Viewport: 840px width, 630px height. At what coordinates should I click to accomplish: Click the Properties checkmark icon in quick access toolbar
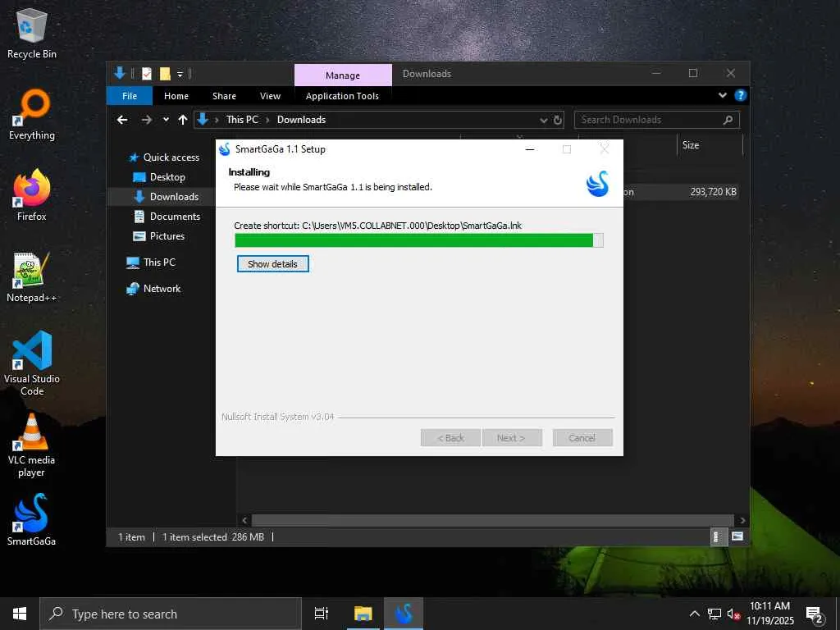(x=147, y=74)
